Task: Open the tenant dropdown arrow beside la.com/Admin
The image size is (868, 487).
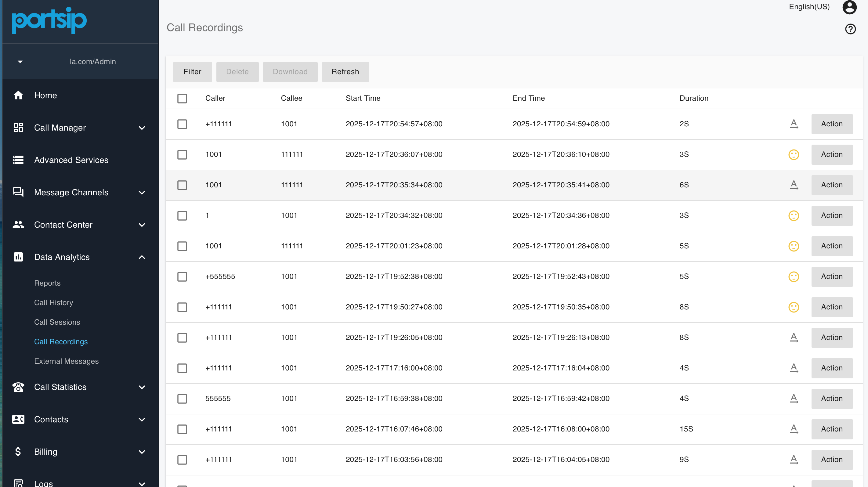Action: pos(20,62)
